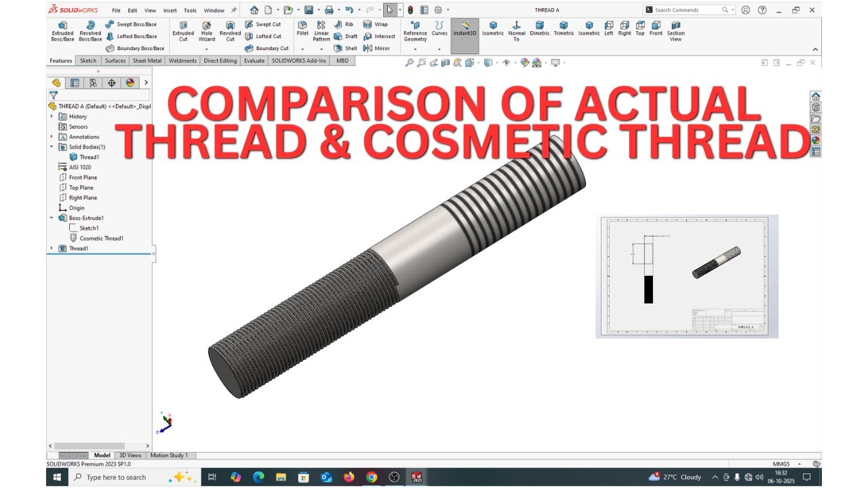Collapse the Boss-Extrude1 feature
The height and width of the screenshot is (488, 868).
pyautogui.click(x=52, y=218)
